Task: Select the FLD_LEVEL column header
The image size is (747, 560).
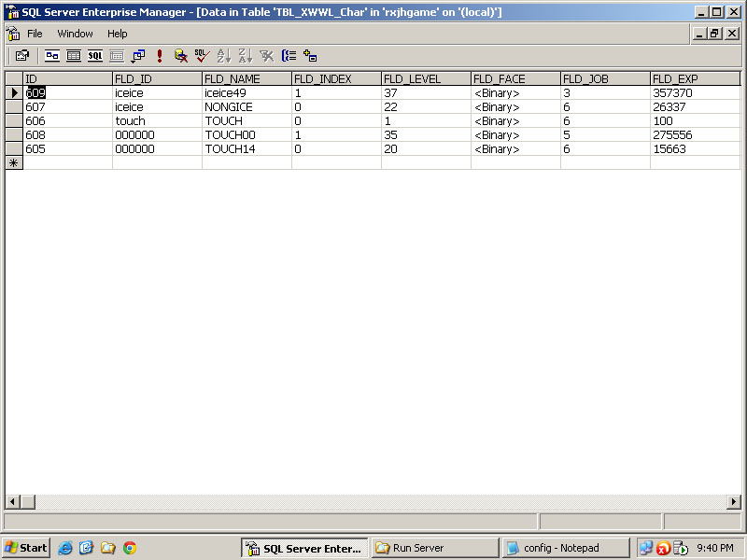Action: point(426,78)
